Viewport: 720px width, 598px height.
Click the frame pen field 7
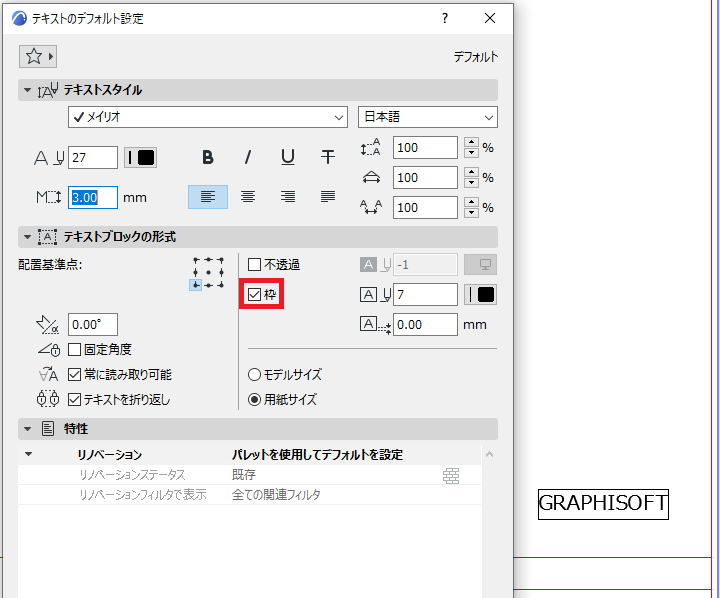pos(425,294)
